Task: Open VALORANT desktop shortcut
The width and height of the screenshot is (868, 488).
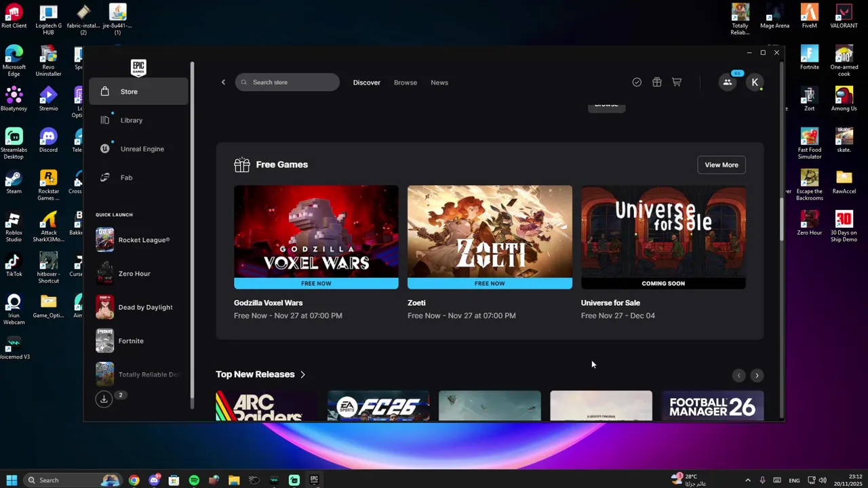Action: pos(844,17)
